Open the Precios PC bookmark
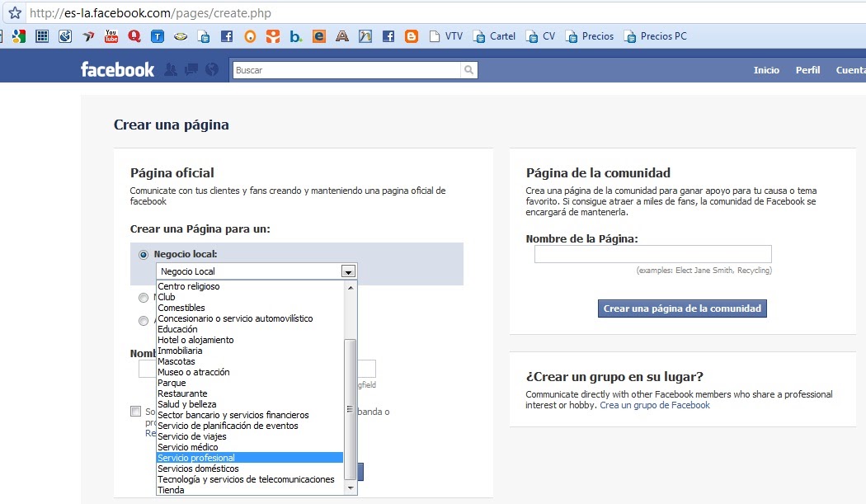Screen dimensions: 866x504 tap(656, 36)
